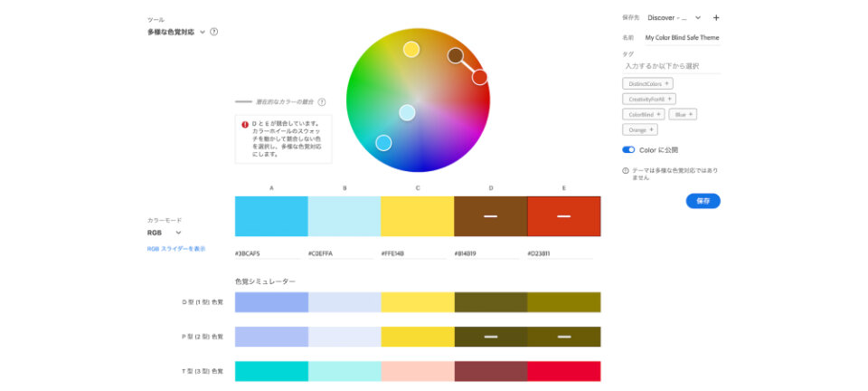Select the red-orange handle on the color wheel
Viewport: 868px width, 391px height.
coord(480,77)
